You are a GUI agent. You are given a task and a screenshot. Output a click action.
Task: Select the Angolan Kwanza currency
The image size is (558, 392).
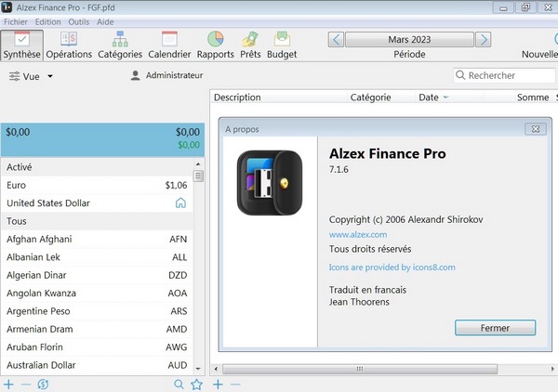click(97, 294)
